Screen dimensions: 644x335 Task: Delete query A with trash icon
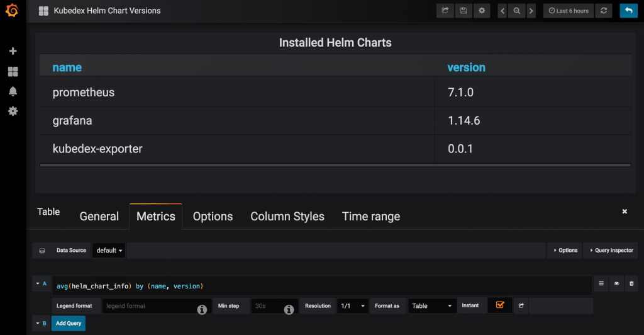[x=631, y=283]
